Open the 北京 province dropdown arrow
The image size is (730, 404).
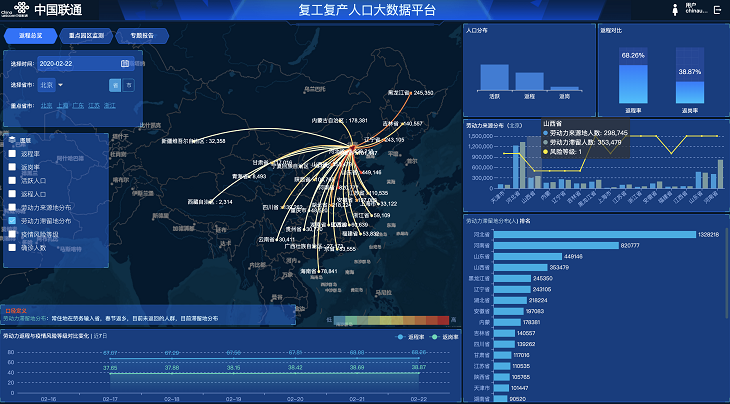61,85
